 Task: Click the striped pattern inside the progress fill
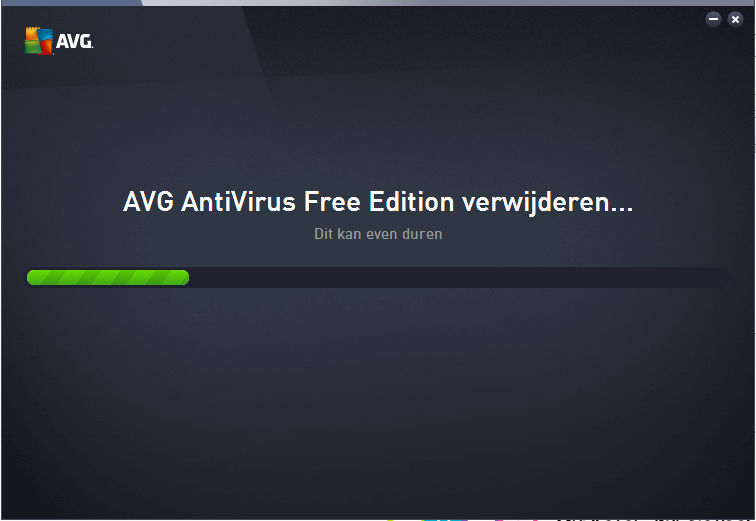point(108,278)
